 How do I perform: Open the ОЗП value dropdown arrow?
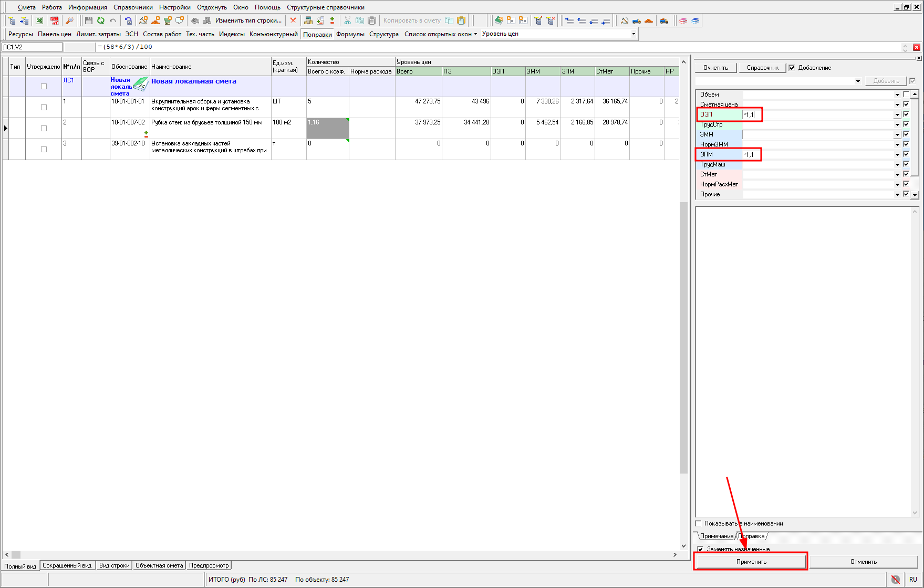coord(897,114)
